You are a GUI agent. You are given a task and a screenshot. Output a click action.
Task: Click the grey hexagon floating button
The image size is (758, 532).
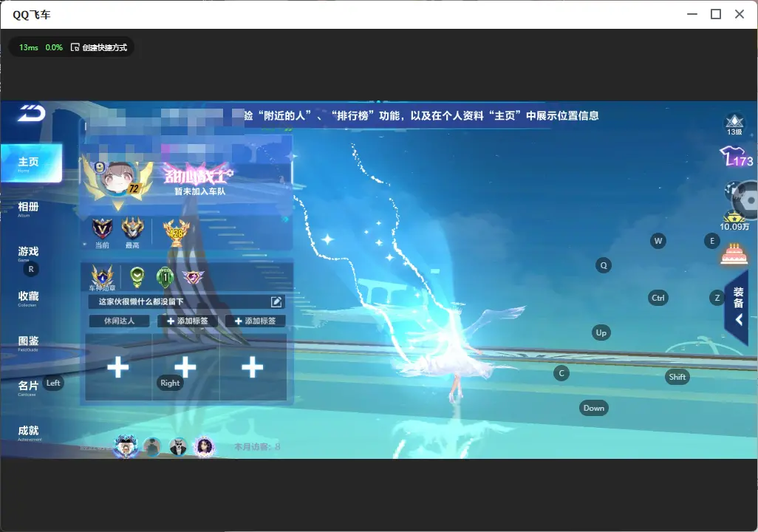point(748,199)
